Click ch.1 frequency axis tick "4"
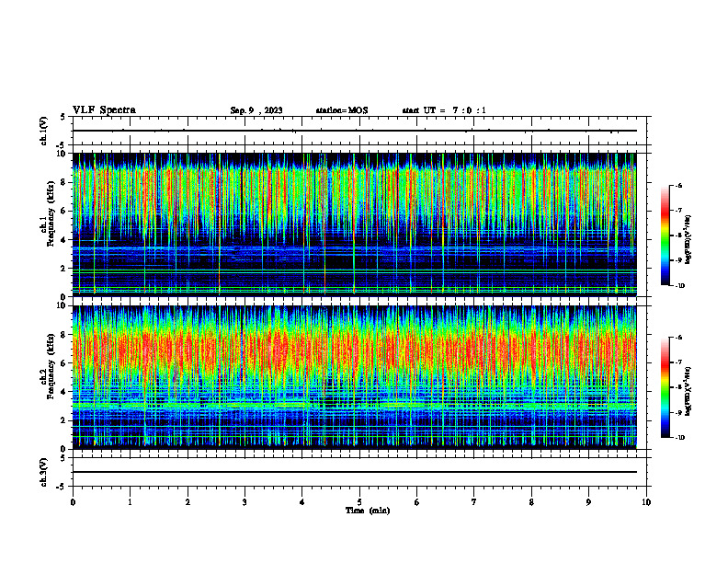The height and width of the screenshot is (563, 728). [x=64, y=240]
